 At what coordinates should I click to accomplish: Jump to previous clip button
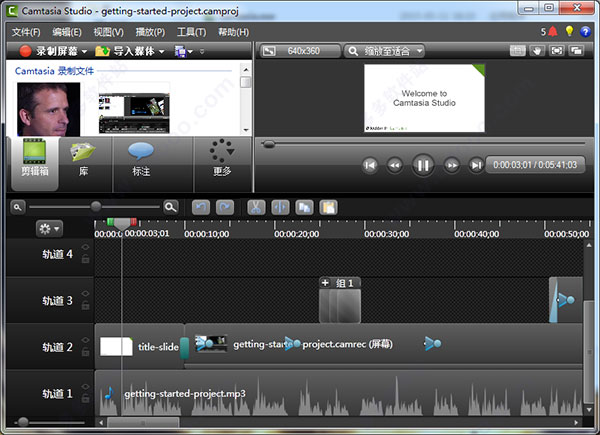pyautogui.click(x=370, y=165)
